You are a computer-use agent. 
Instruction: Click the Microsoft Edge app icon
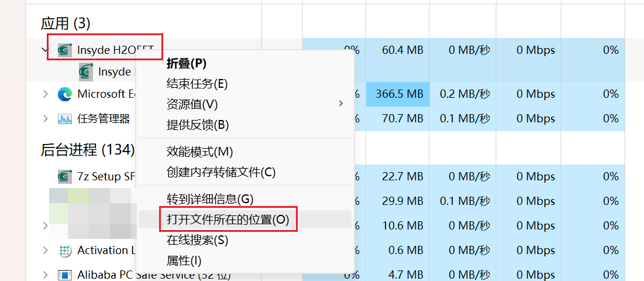[64, 94]
